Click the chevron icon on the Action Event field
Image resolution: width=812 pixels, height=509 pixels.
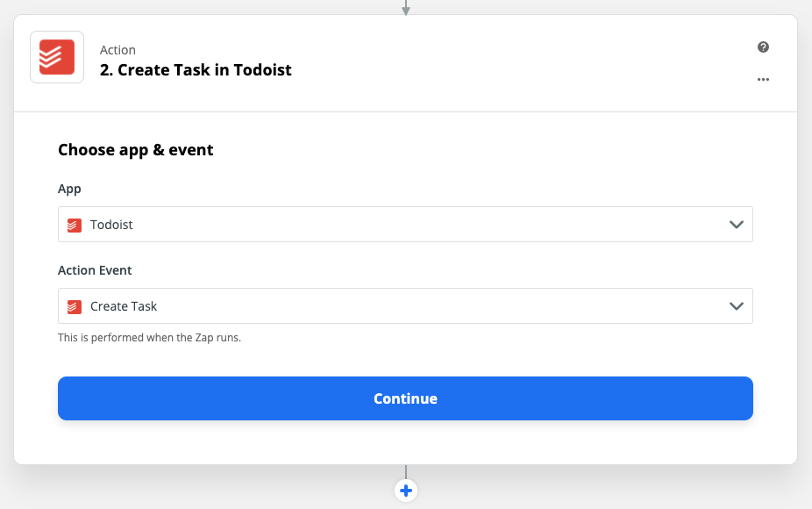737,306
